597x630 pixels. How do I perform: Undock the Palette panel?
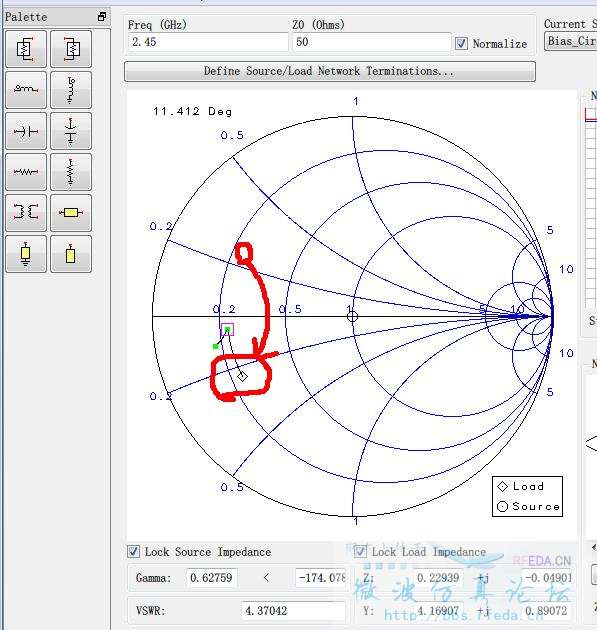click(x=102, y=16)
